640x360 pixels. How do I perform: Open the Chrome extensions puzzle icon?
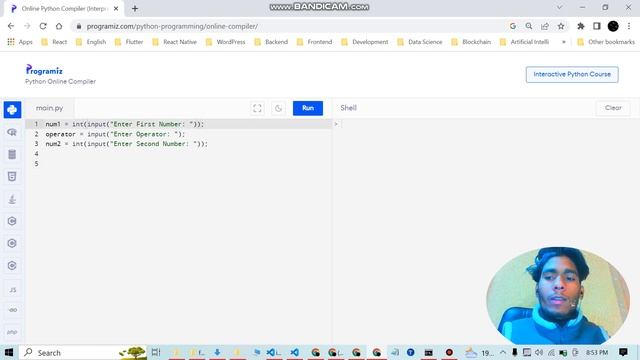pyautogui.click(x=581, y=26)
